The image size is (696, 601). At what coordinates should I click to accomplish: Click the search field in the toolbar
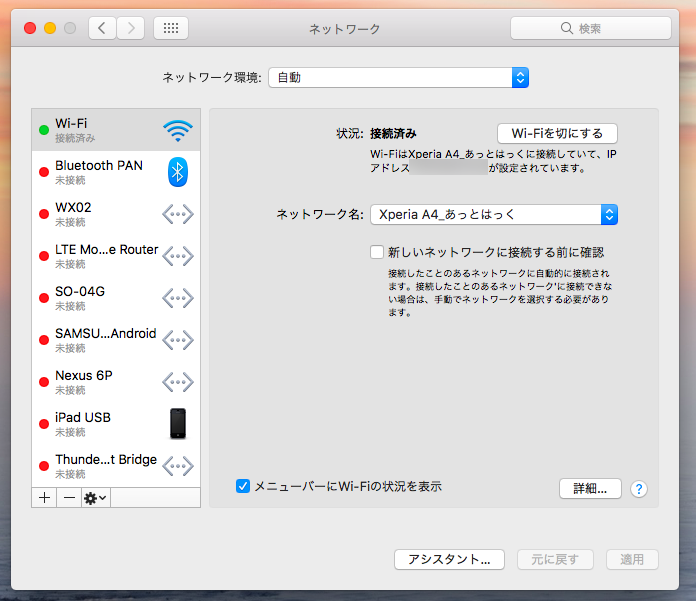588,29
